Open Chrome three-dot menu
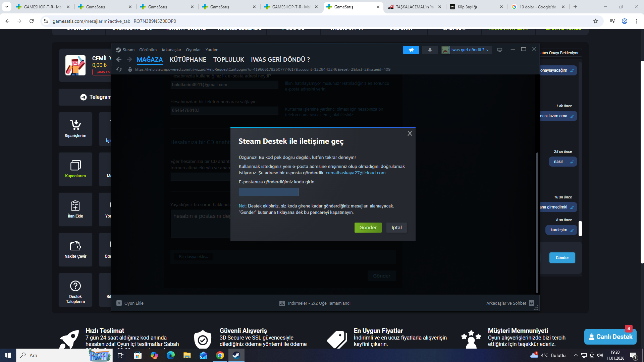The width and height of the screenshot is (644, 362). click(637, 21)
